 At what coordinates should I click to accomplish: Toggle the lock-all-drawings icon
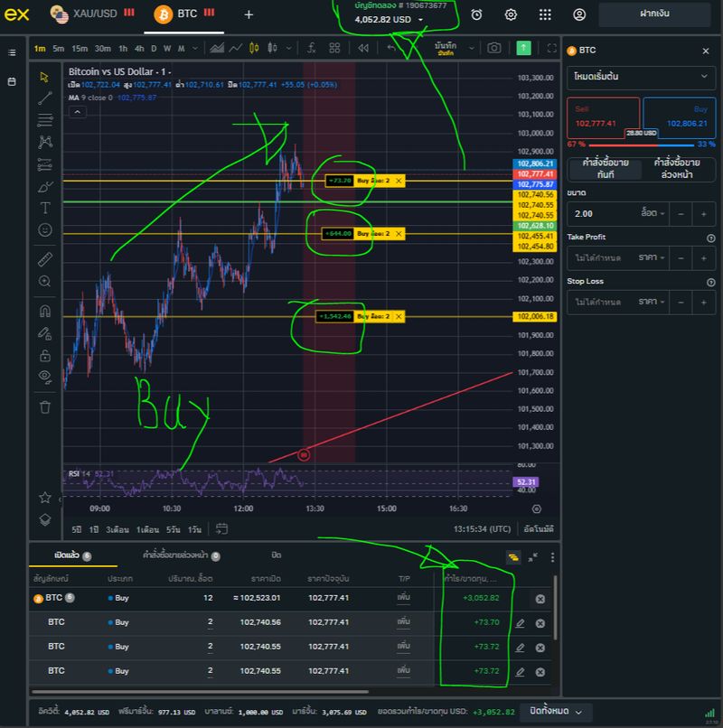click(x=43, y=356)
